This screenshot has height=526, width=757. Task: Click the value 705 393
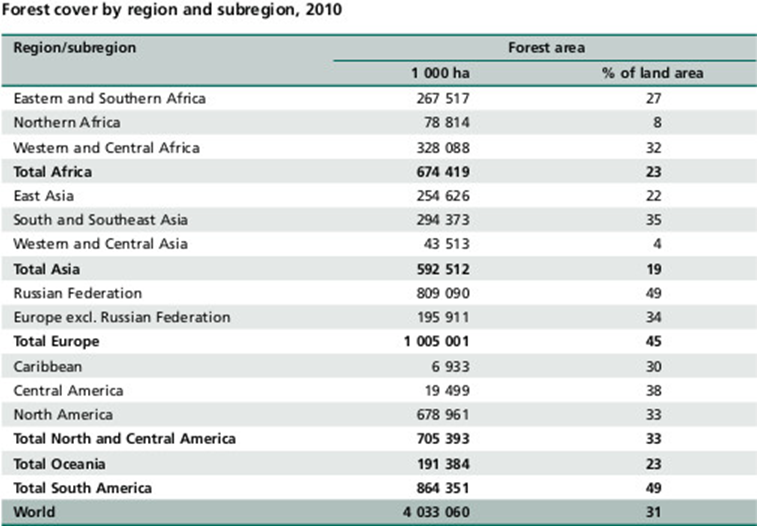[443, 439]
